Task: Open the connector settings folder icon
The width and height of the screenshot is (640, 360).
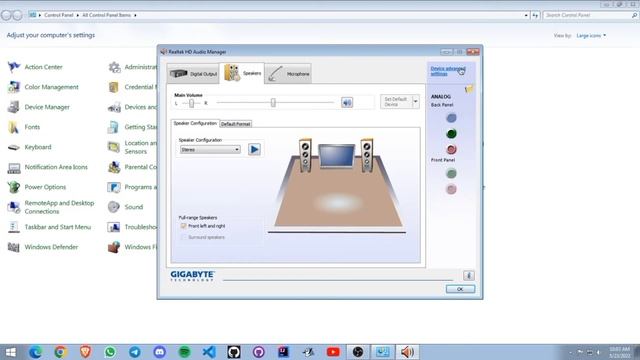Action: point(469,89)
